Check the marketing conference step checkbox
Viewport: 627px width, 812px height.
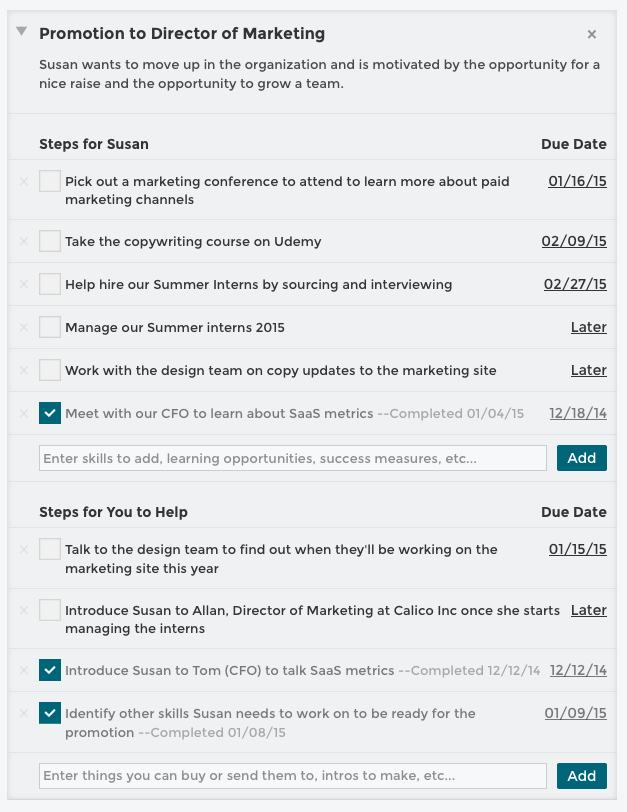tap(49, 181)
